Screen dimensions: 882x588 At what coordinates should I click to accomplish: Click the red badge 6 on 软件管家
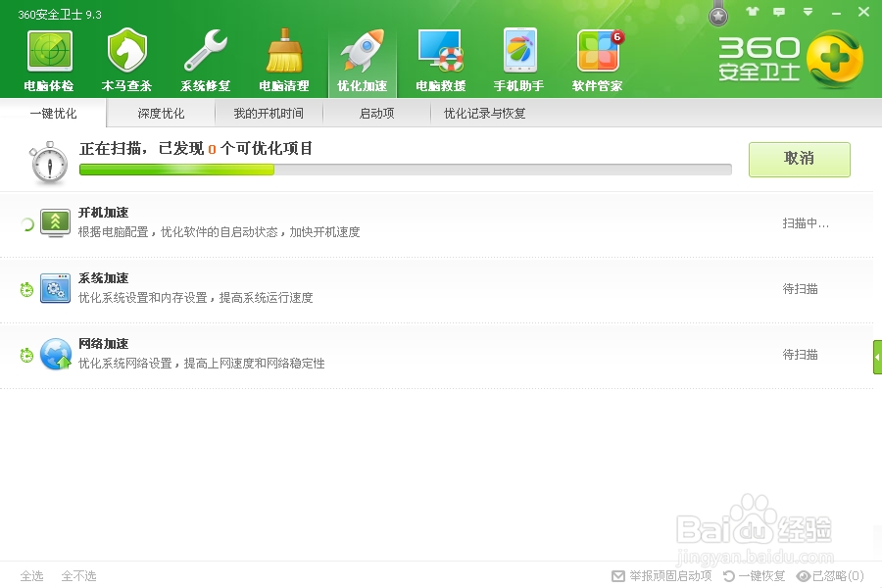(x=617, y=37)
